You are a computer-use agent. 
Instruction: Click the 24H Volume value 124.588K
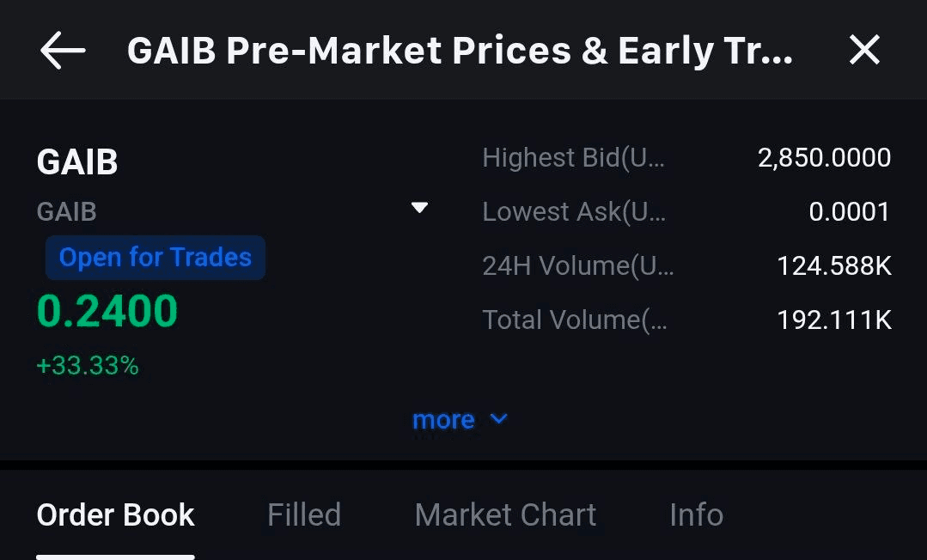833,266
